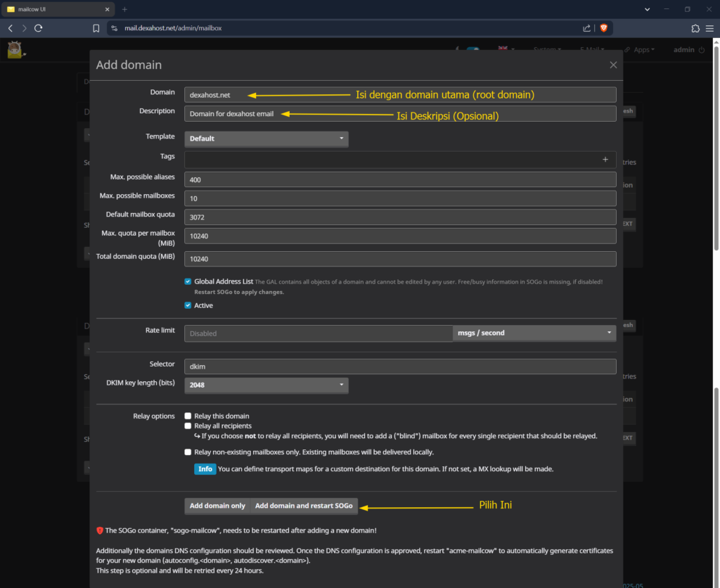This screenshot has height=588, width=720.
Task: Open the browser hamburger menu
Action: click(x=710, y=28)
